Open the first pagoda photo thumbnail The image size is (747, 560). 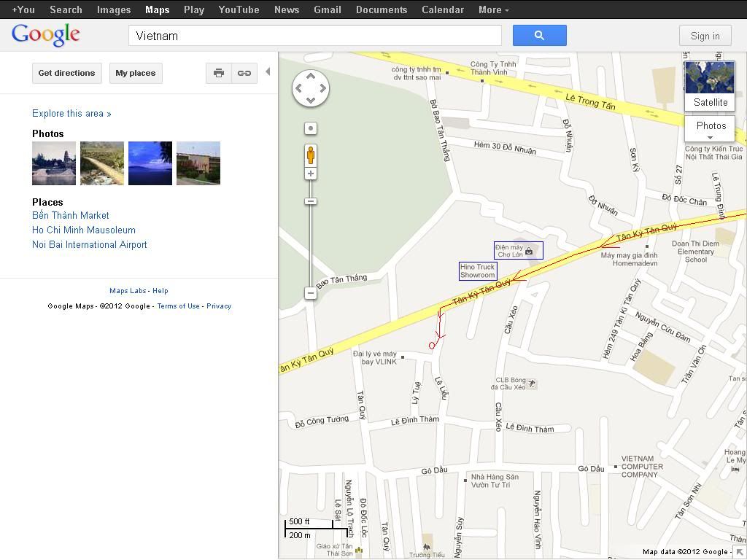(54, 163)
